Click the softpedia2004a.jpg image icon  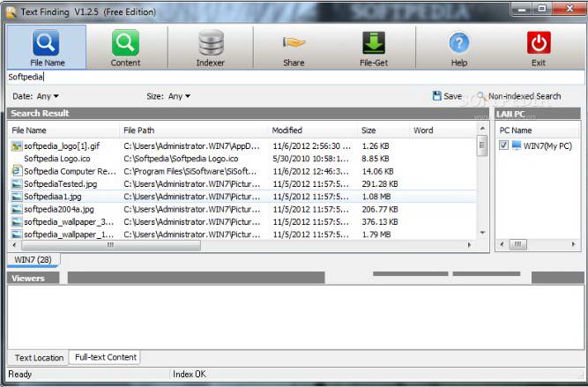tap(17, 209)
